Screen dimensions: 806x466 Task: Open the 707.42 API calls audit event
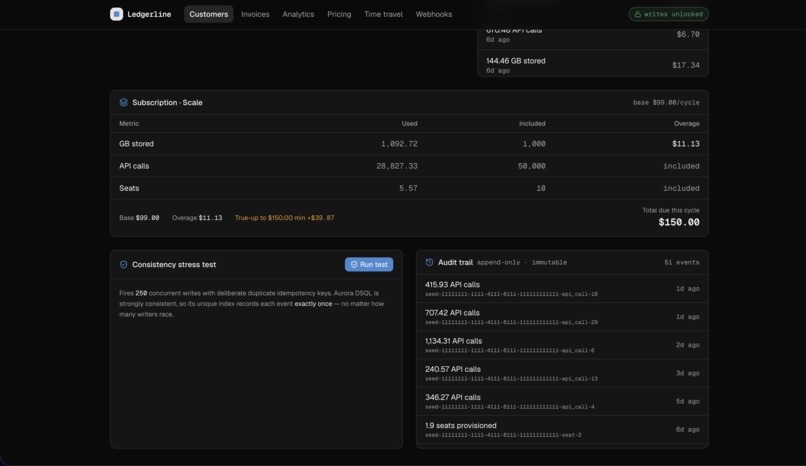tap(562, 317)
